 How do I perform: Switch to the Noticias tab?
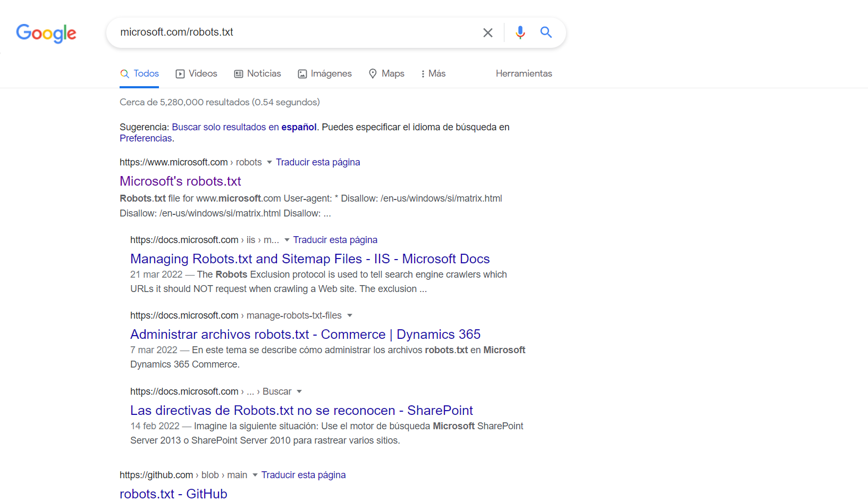[x=258, y=73]
